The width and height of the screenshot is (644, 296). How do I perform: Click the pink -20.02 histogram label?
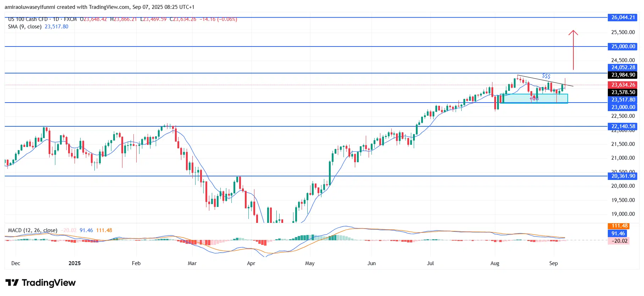point(619,241)
